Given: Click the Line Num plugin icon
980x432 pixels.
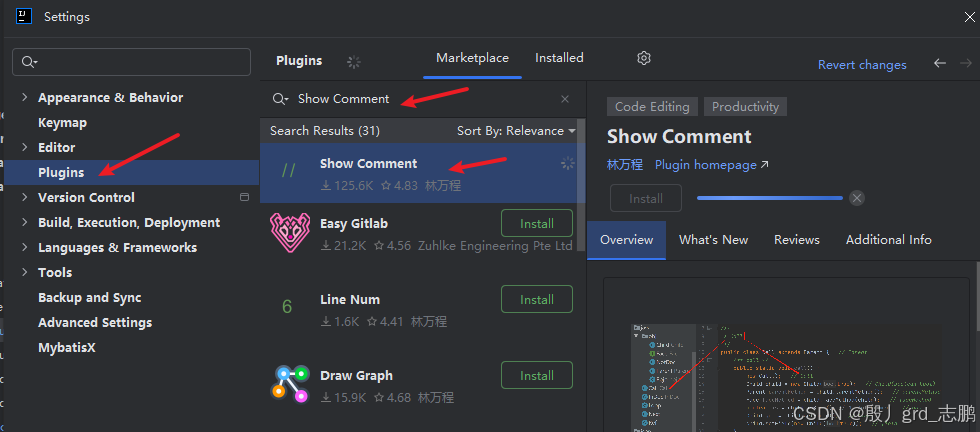Looking at the screenshot, I should pos(287,307).
